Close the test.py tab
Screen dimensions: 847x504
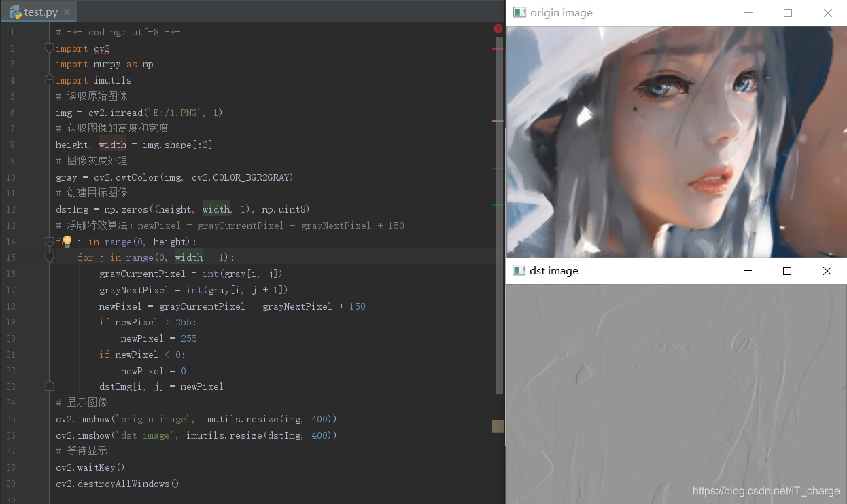tap(67, 12)
